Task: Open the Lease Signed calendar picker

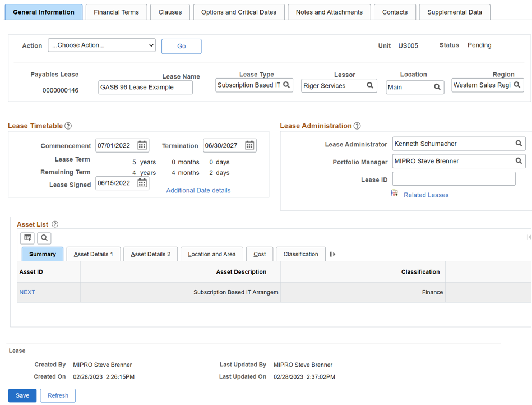Action: [x=142, y=183]
